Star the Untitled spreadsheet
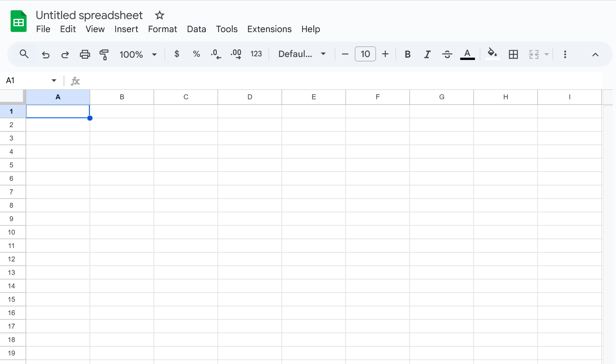Viewport: 616px width, 364px height. (160, 15)
